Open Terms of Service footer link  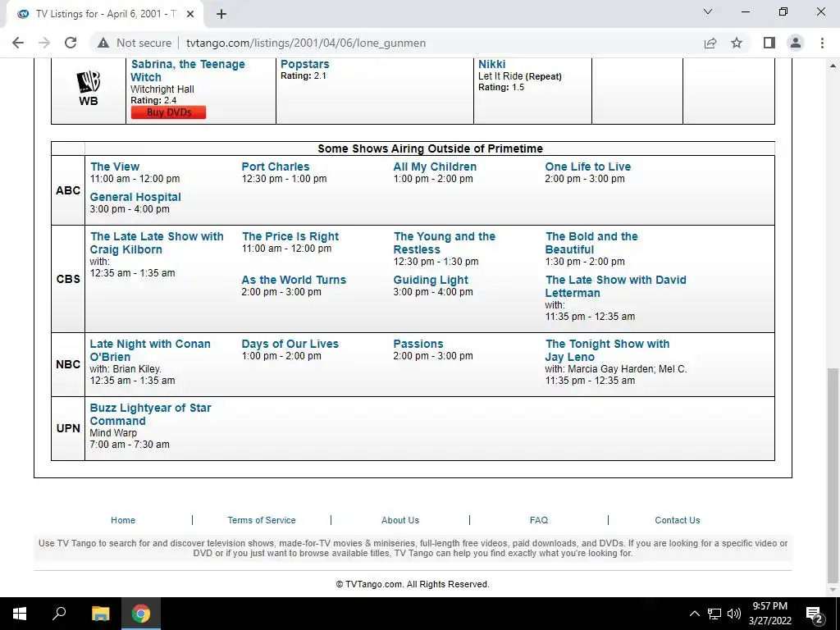(x=262, y=520)
